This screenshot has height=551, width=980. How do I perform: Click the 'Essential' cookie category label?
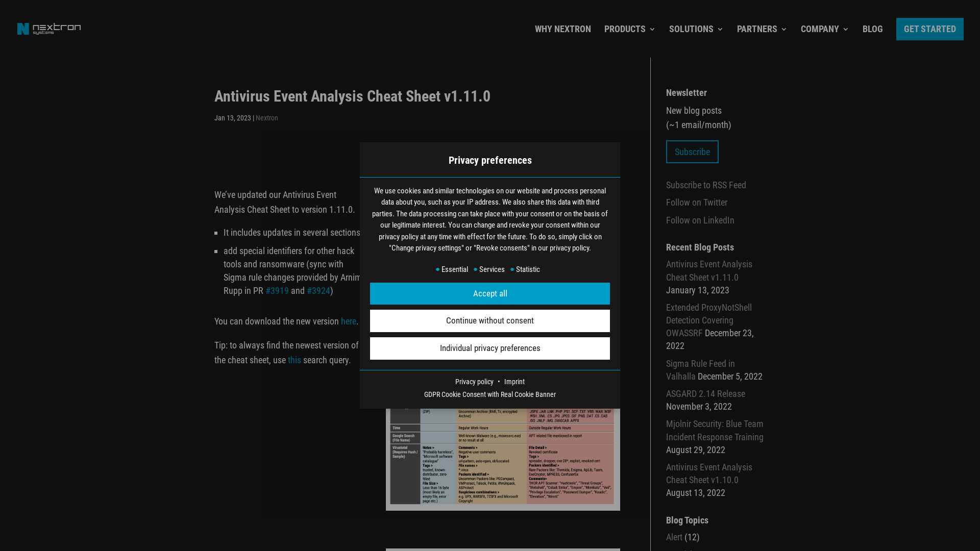[454, 269]
